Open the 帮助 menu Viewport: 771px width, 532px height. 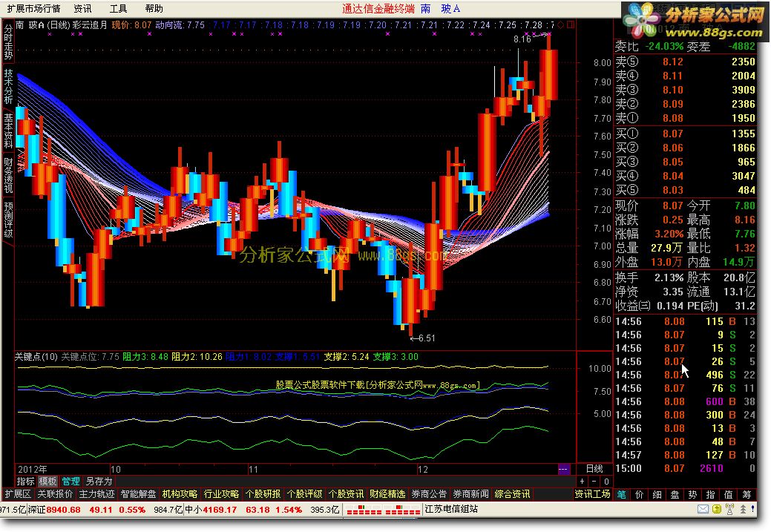pos(154,8)
